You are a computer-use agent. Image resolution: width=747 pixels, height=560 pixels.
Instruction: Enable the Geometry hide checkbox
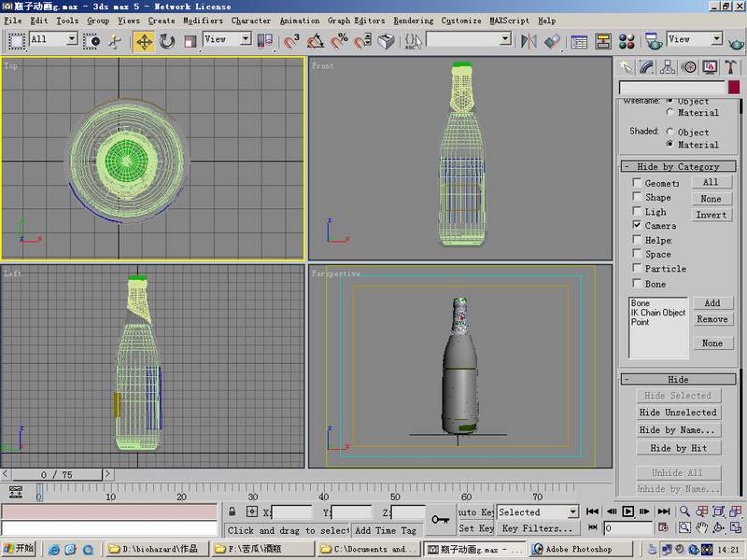coord(637,183)
